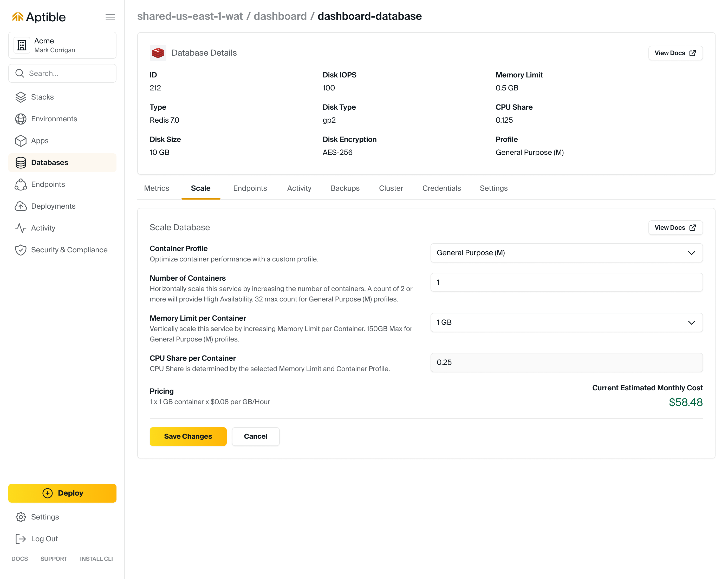728x579 pixels.
Task: Click the dashboard breadcrumb link
Action: tap(280, 16)
